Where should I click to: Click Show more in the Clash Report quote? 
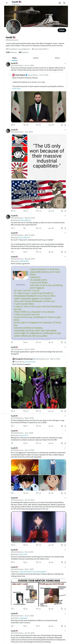(x=16, y=89)
